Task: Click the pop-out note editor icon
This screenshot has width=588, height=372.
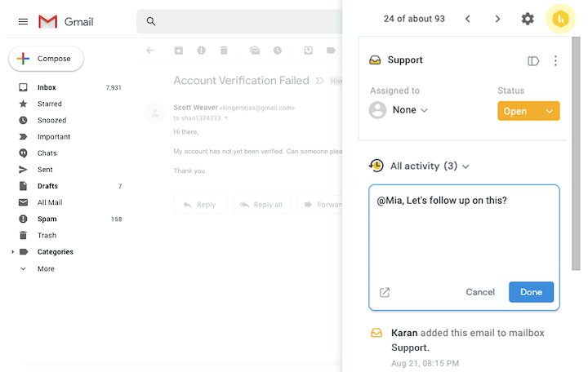Action: [385, 292]
